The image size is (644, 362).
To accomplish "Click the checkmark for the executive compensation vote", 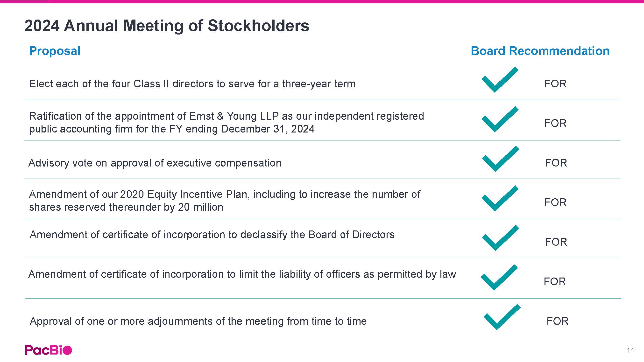I will click(500, 159).
